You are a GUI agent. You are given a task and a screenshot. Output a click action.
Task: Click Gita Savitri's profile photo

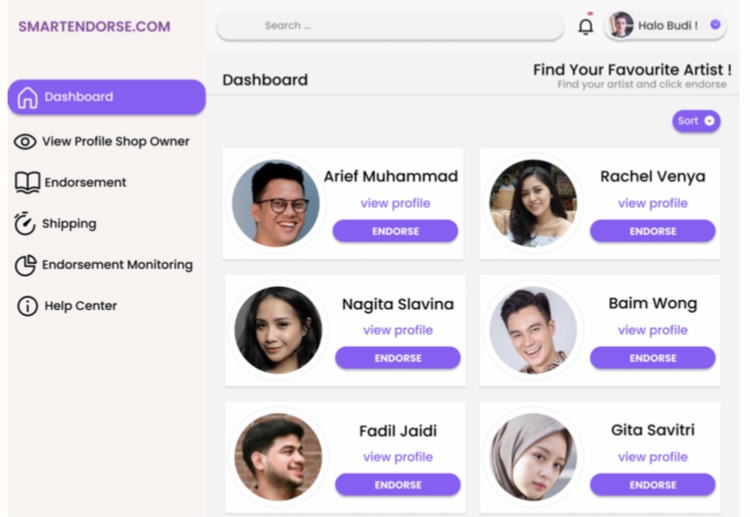coord(533,457)
